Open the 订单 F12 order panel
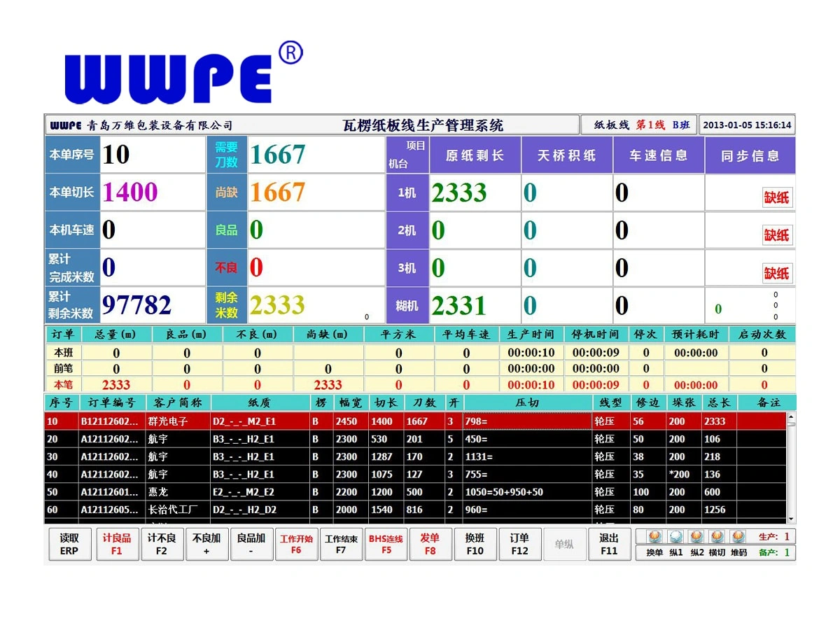This screenshot has height=630, width=840. click(520, 544)
